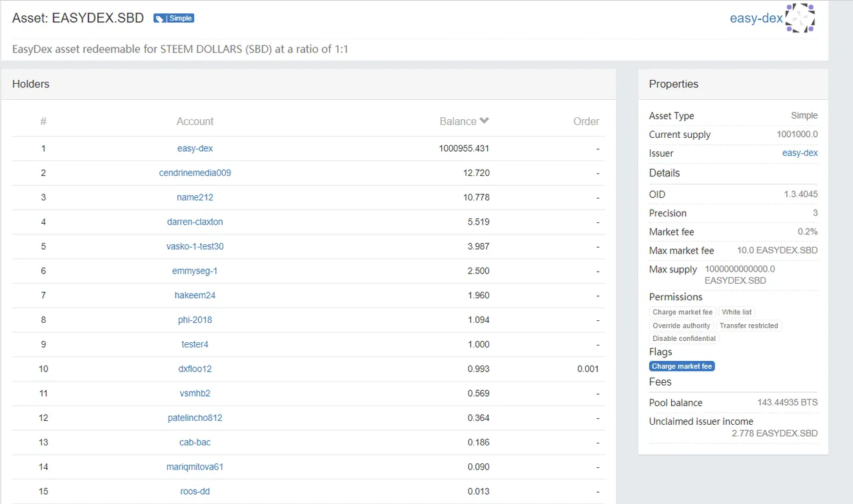Click the easy-dex identicon logo at top right
Image resolution: width=853 pixels, height=504 pixels.
click(800, 18)
